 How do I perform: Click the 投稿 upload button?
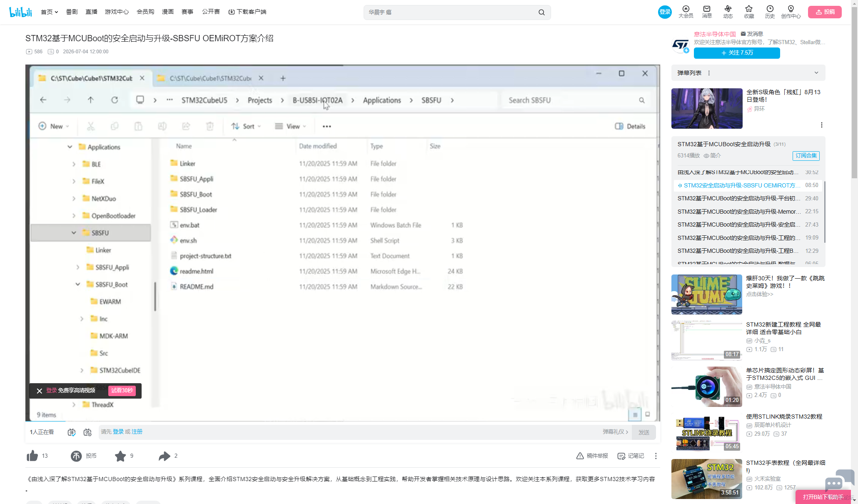[x=825, y=12]
